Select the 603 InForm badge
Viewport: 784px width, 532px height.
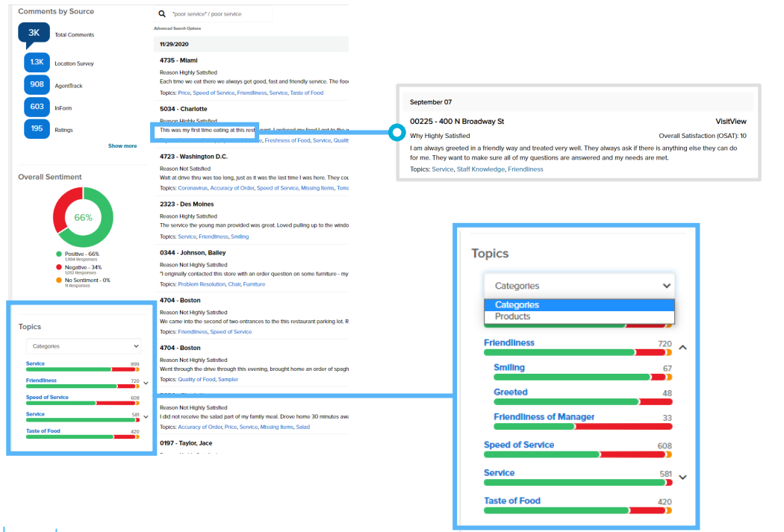coord(37,107)
